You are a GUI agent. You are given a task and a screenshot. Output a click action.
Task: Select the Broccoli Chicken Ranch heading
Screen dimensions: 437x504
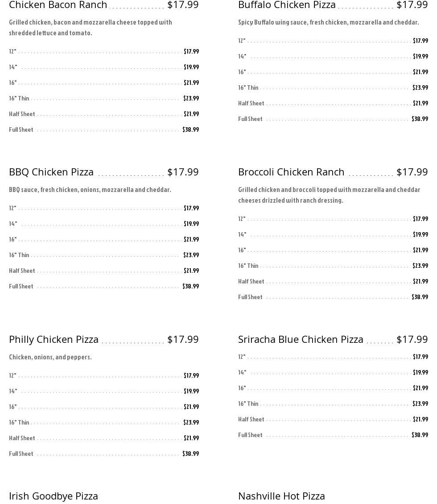291,172
